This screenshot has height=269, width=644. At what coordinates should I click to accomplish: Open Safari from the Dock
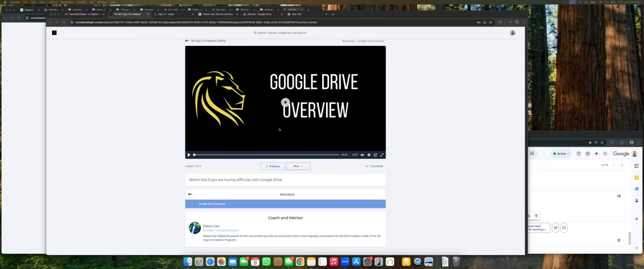click(x=210, y=262)
